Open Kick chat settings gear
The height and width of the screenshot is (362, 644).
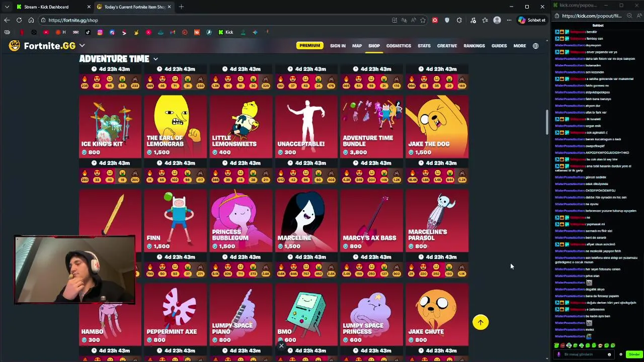tap(621, 354)
